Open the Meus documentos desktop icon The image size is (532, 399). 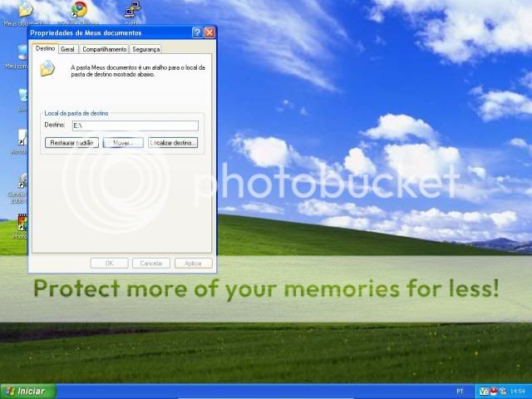coord(26,9)
